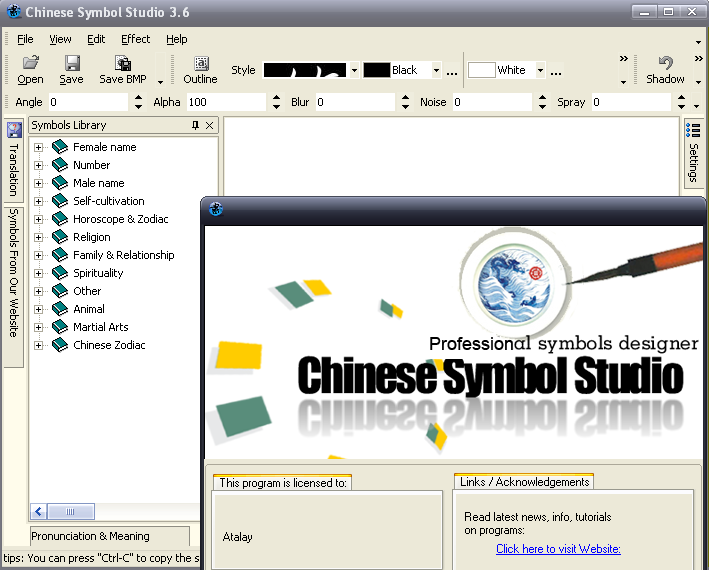This screenshot has width=709, height=570.
Task: Click the Male name book icon
Action: coord(60,183)
